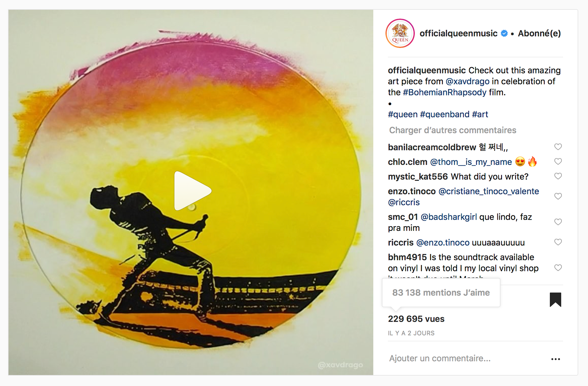Open the 83 138 mentions J'aime list
This screenshot has height=386, width=588.
point(441,293)
